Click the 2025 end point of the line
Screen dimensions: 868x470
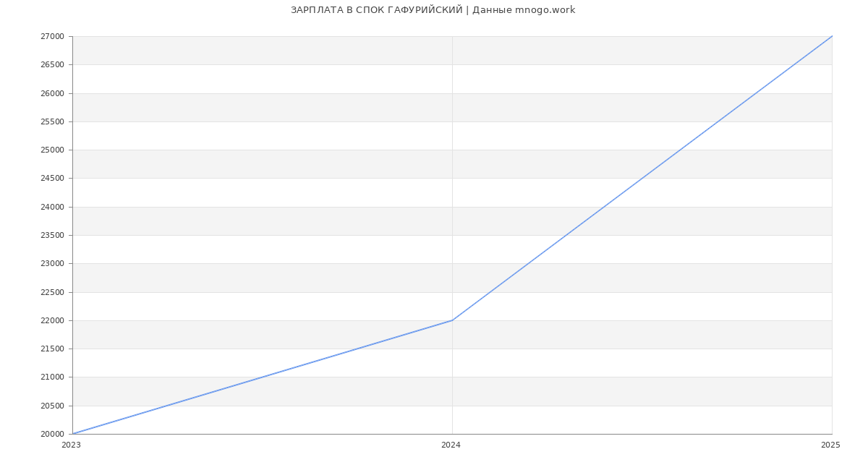click(x=831, y=37)
